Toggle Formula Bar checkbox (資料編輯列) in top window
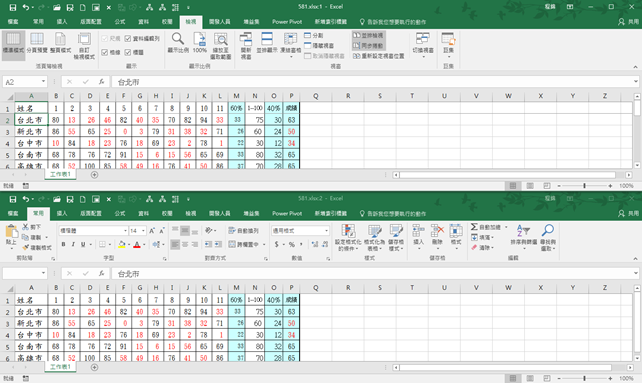The image size is (642, 383). click(128, 39)
